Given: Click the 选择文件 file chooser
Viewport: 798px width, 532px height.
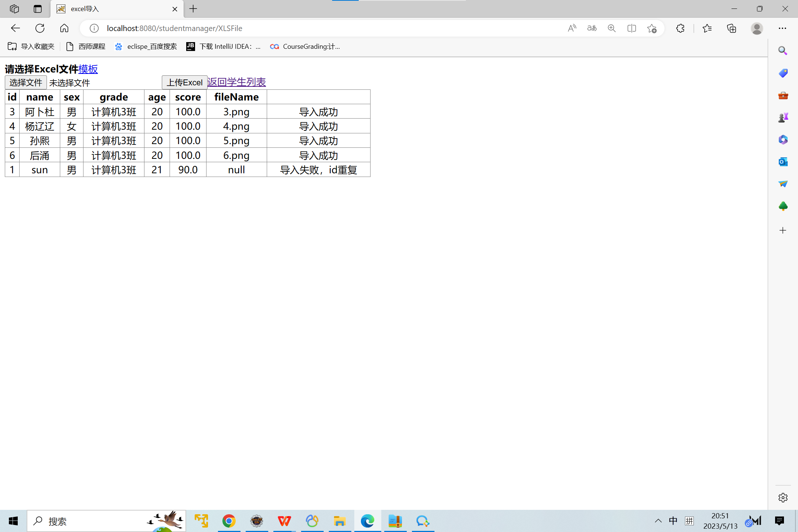Looking at the screenshot, I should coord(26,82).
